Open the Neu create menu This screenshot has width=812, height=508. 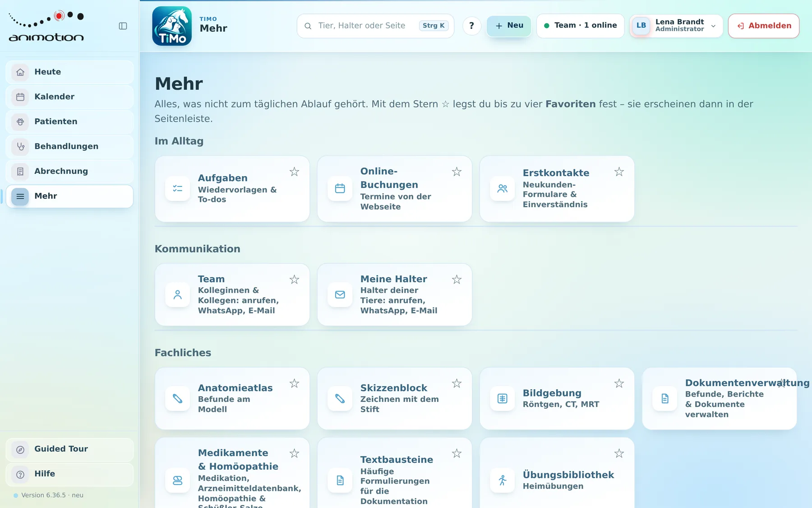click(x=509, y=26)
